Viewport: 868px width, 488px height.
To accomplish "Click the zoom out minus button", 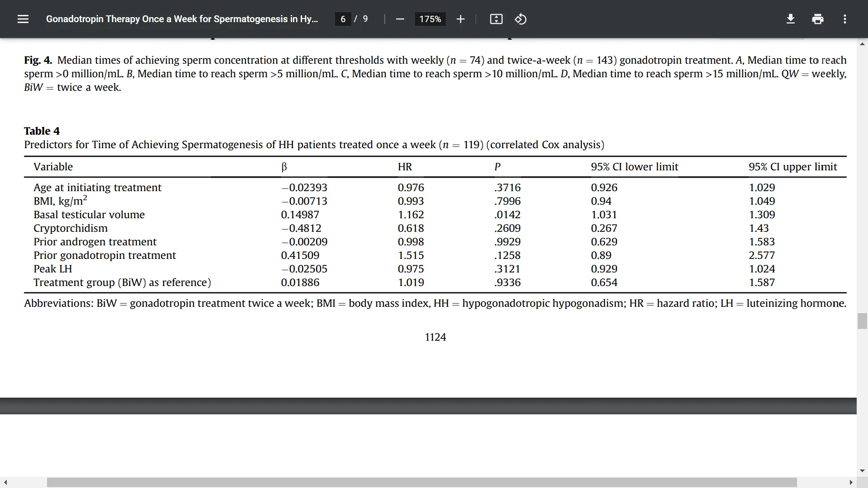I will 400,19.
